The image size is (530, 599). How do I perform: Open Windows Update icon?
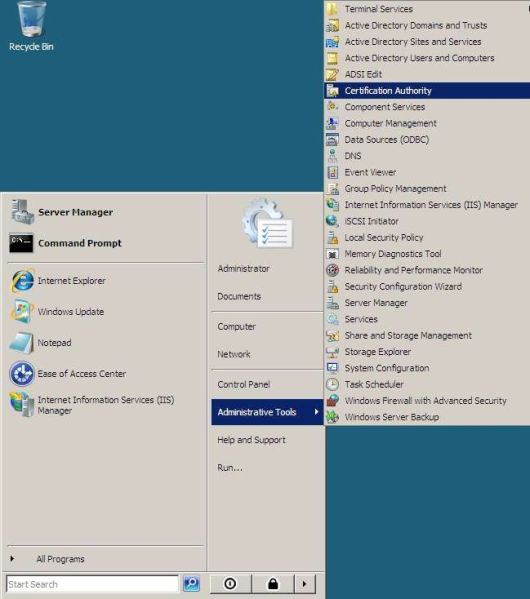pos(22,312)
